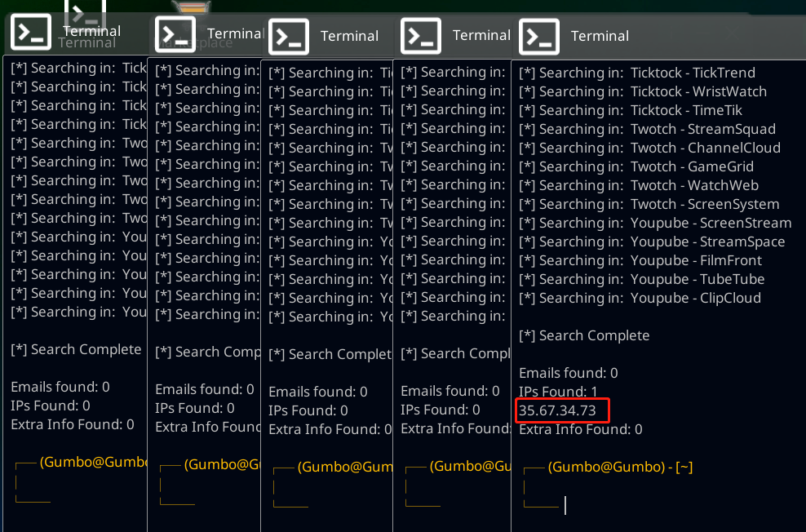Image resolution: width=806 pixels, height=532 pixels.
Task: Click the second Terminal window's prompt icon
Action: [175, 34]
